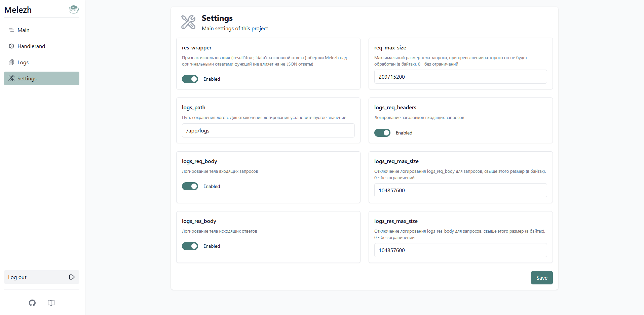Click the Log out button
This screenshot has width=644, height=315.
coord(42,277)
